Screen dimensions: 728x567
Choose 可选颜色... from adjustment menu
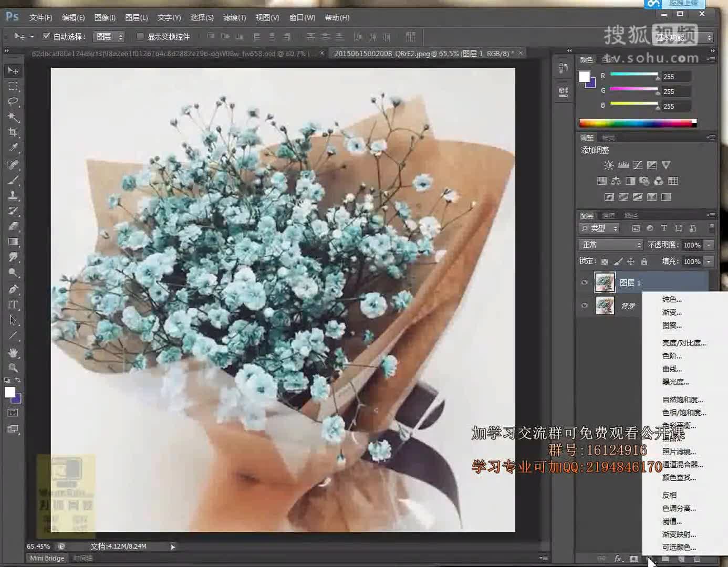pyautogui.click(x=679, y=547)
